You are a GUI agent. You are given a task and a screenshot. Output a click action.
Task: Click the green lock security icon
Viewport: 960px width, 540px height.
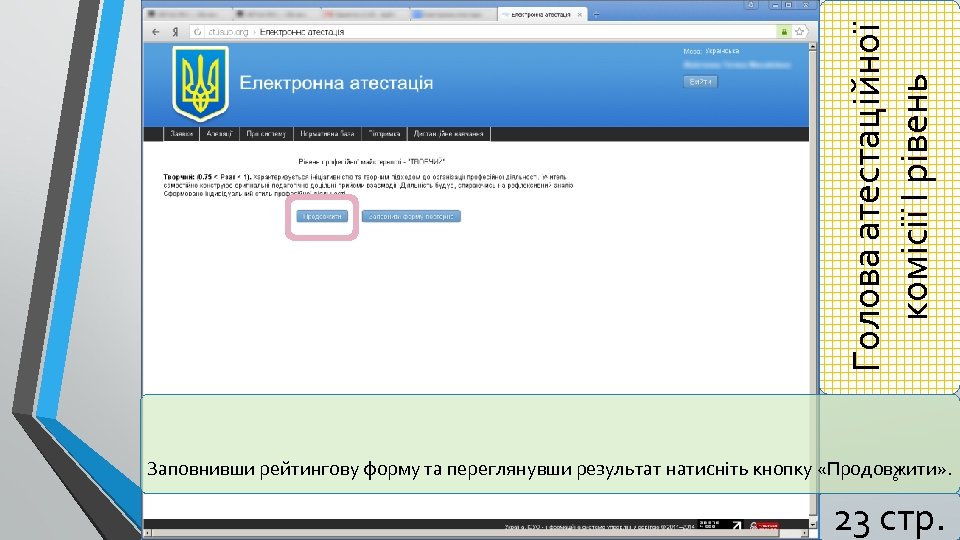(x=784, y=32)
